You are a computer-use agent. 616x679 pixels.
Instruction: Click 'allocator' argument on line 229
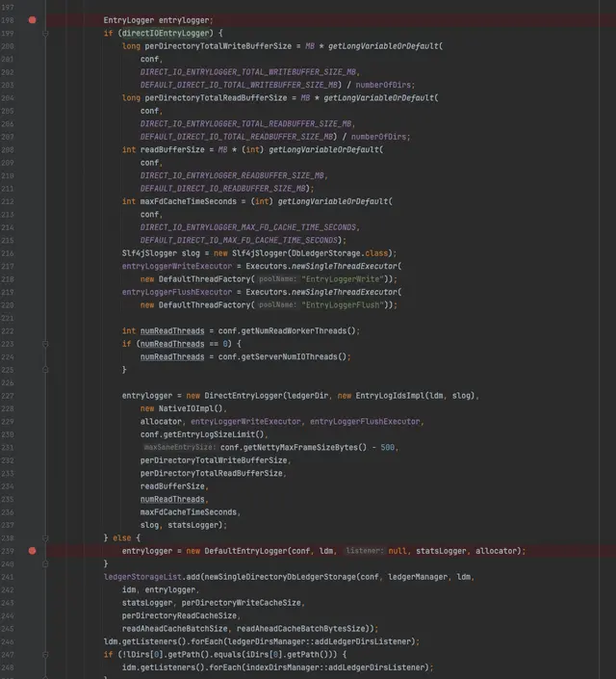point(161,422)
